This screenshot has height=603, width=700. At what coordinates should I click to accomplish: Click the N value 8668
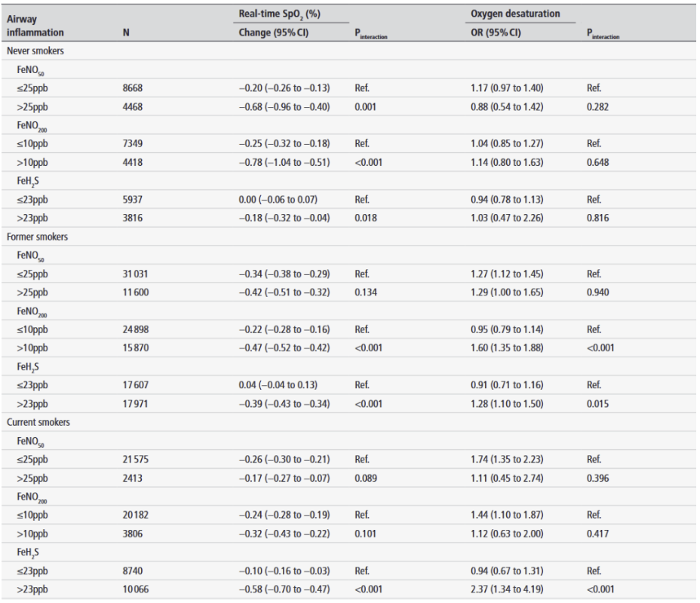pos(133,88)
